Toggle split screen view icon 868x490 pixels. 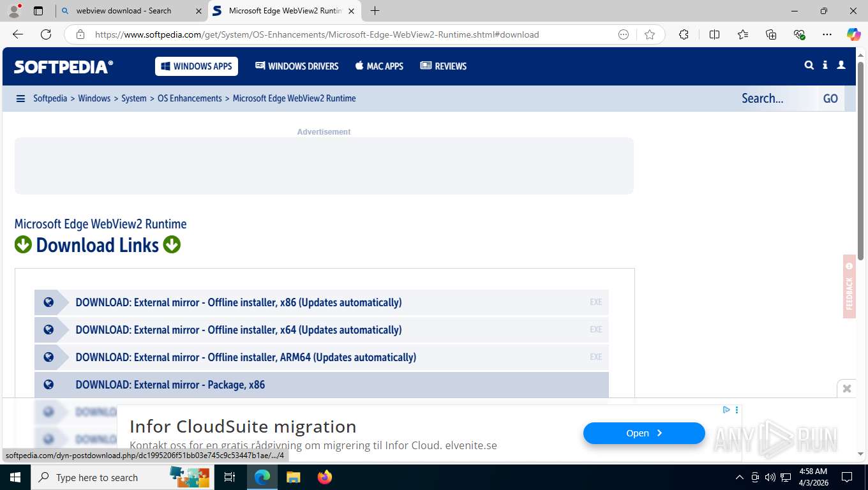pos(714,34)
